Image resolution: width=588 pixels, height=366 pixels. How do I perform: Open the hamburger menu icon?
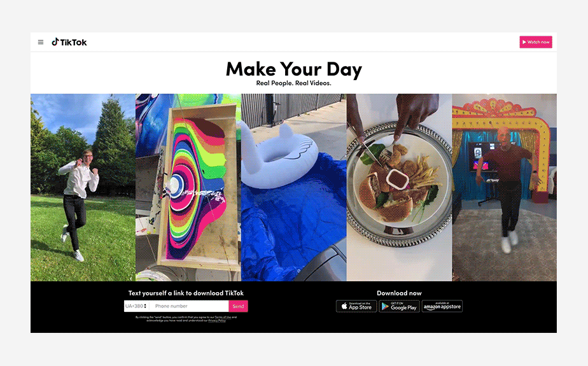[41, 43]
